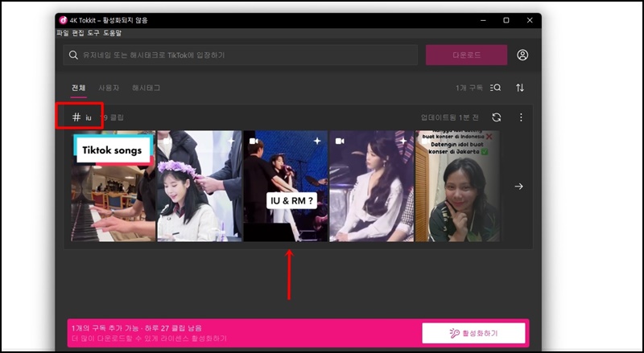Open the flower crown girl thumbnail

(x=200, y=186)
